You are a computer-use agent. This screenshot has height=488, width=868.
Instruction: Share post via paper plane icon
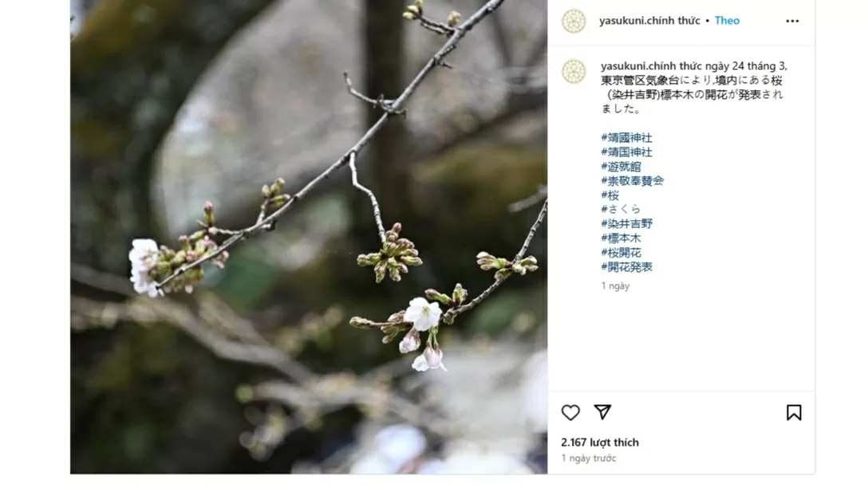tap(602, 411)
